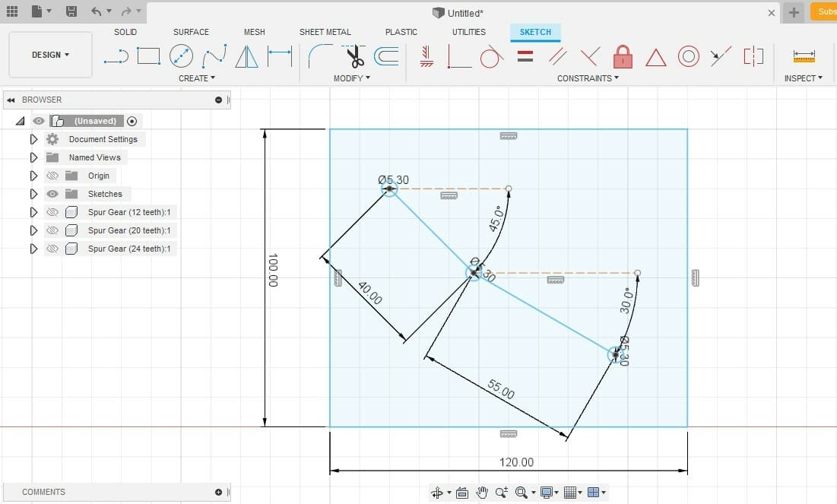Image resolution: width=837 pixels, height=504 pixels.
Task: Activate the Pan tool in navigation bar
Action: [482, 492]
